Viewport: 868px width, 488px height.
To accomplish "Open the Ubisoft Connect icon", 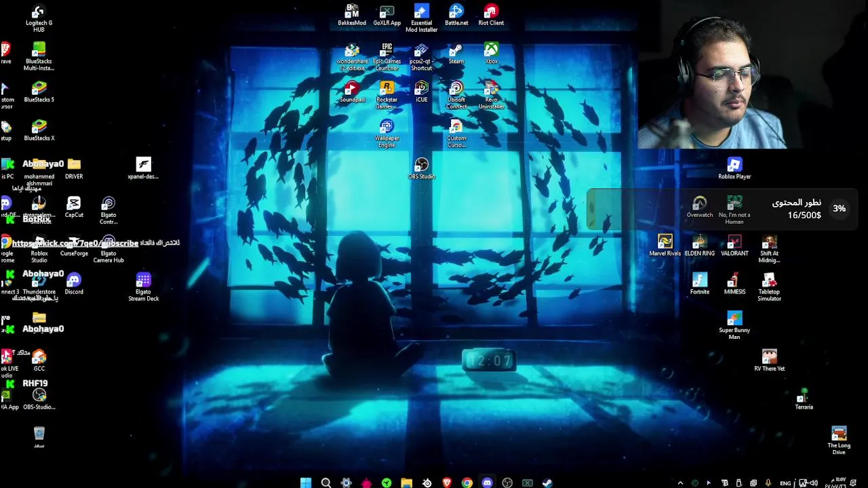I will (x=456, y=96).
